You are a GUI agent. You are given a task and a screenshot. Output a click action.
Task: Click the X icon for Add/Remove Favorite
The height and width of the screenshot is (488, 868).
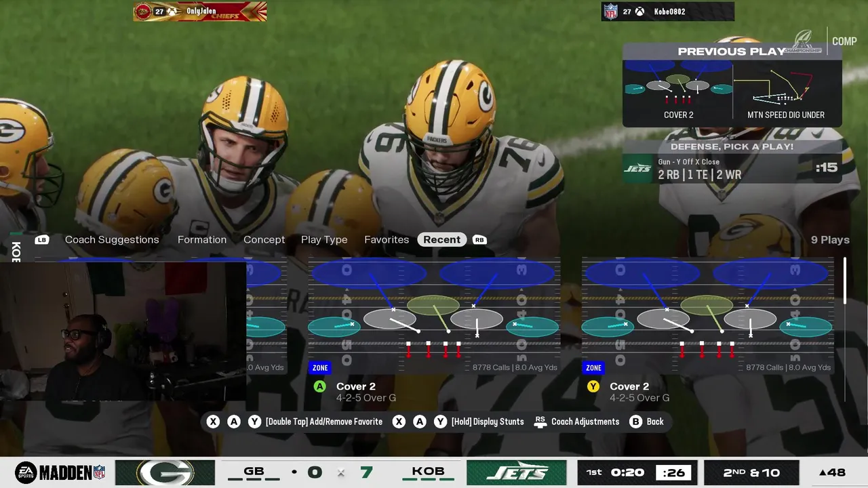click(213, 422)
